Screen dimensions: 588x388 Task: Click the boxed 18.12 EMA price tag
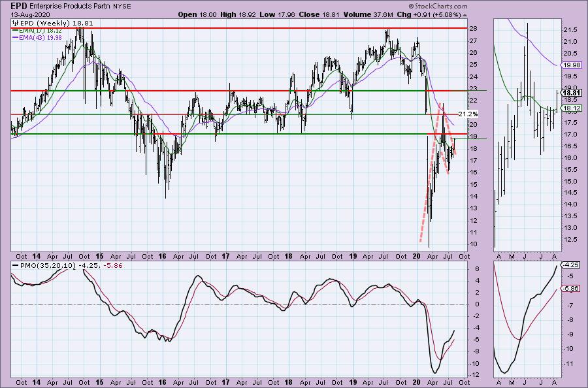pos(572,108)
